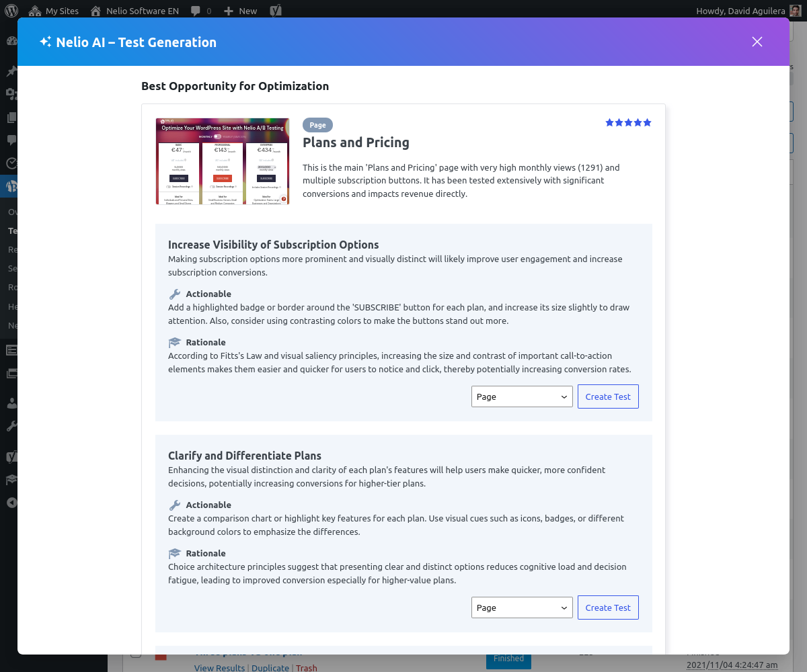The width and height of the screenshot is (807, 672).
Task: Click "Best Opportunity for Optimization" heading
Action: [x=235, y=86]
